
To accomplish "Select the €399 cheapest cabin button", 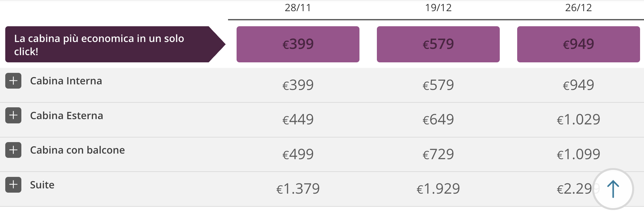I will (x=298, y=44).
